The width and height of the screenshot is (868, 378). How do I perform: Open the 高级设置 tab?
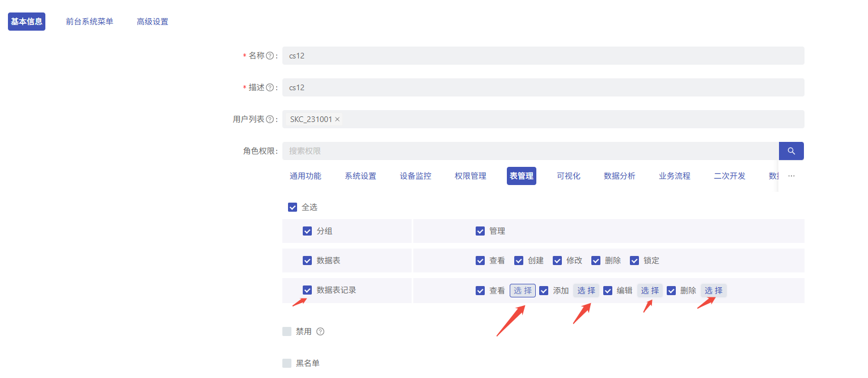(152, 21)
